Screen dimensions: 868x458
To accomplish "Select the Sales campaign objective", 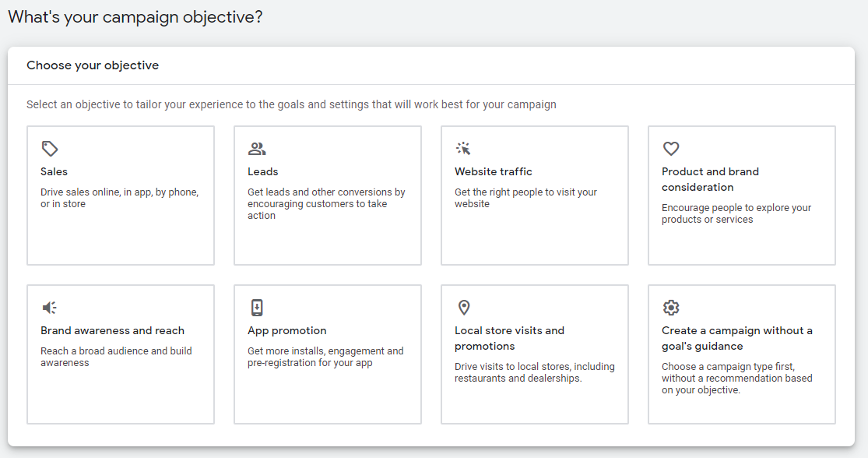I will tap(121, 195).
